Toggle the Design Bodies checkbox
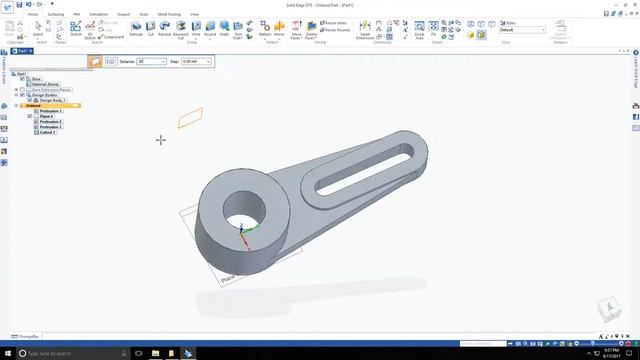640x360 pixels. 22,95
